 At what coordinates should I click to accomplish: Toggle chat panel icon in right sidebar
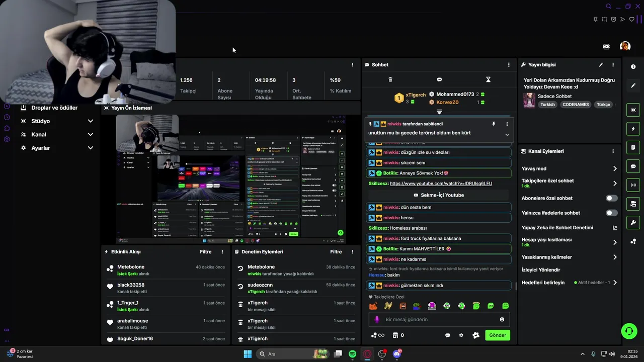pos(633,166)
